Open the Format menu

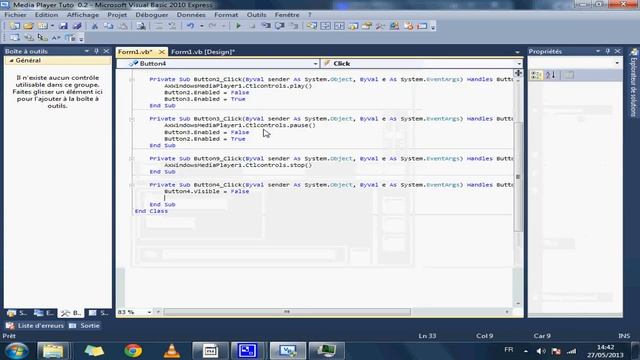[226, 15]
